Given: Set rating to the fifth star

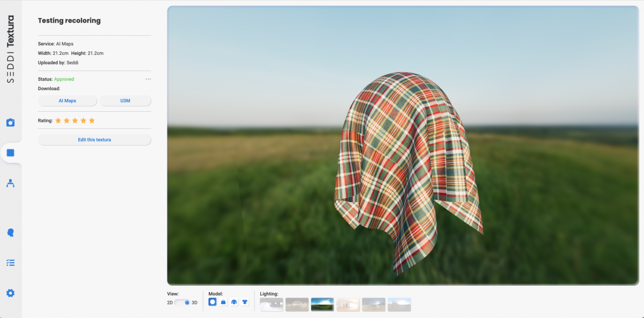Looking at the screenshot, I should [92, 121].
